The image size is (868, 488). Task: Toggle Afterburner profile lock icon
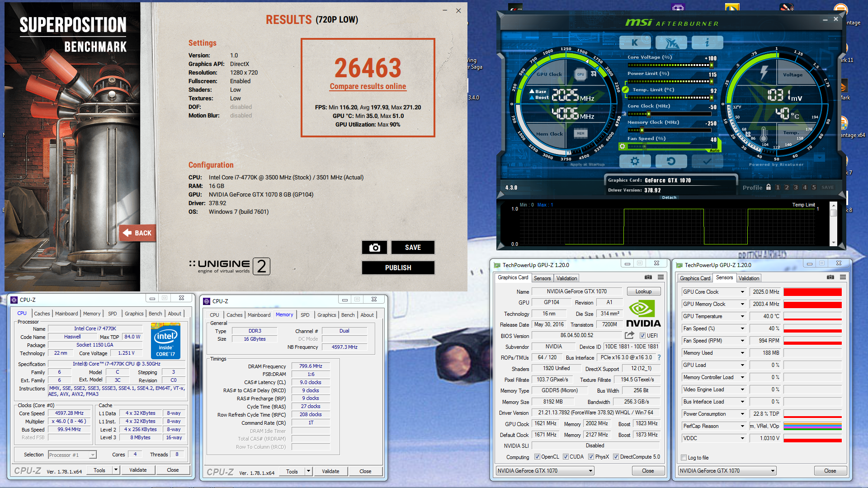pos(768,187)
